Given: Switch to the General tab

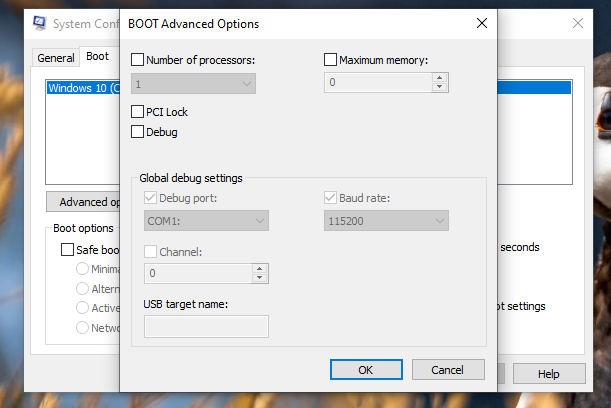Looking at the screenshot, I should tap(56, 58).
